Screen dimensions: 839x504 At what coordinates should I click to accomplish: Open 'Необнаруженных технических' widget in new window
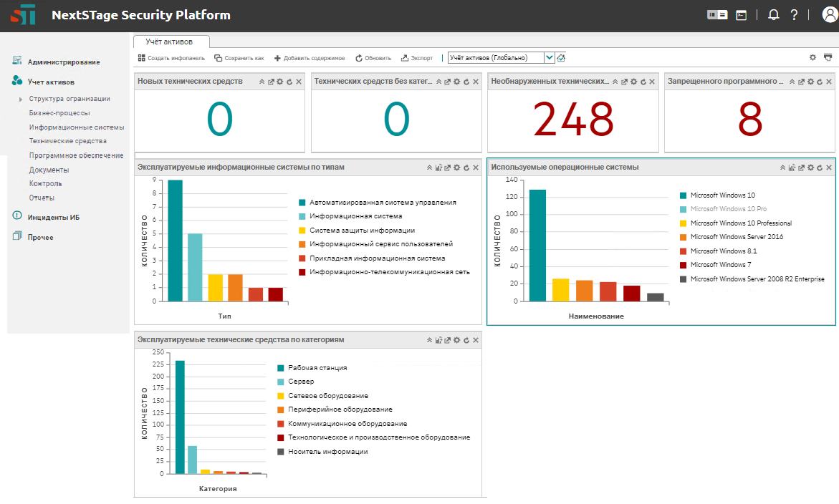tap(625, 82)
